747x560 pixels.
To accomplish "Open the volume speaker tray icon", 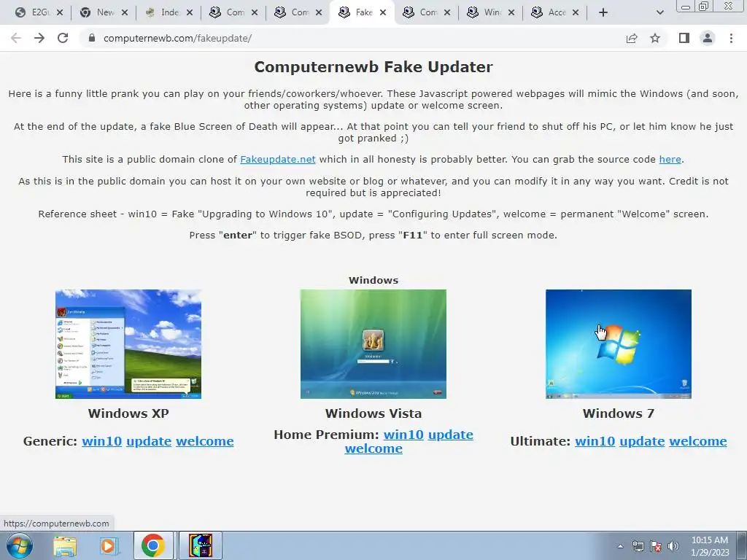I will pyautogui.click(x=673, y=546).
